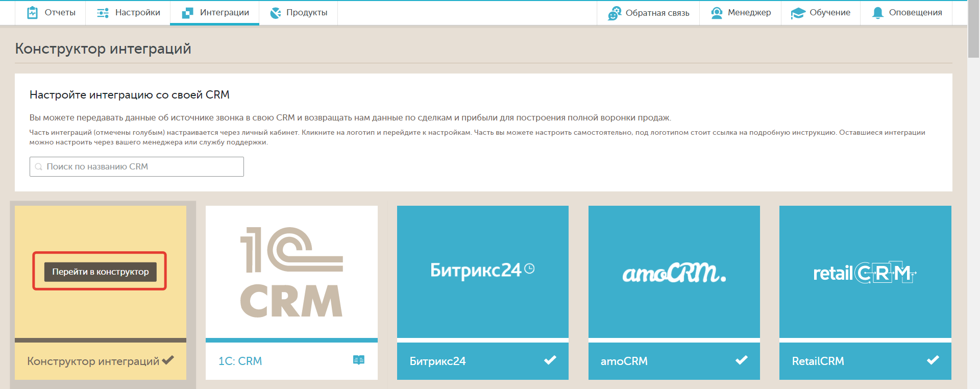Viewport: 980px width, 389px height.
Task: Click the Менеджер headset person icon
Action: pos(717,13)
